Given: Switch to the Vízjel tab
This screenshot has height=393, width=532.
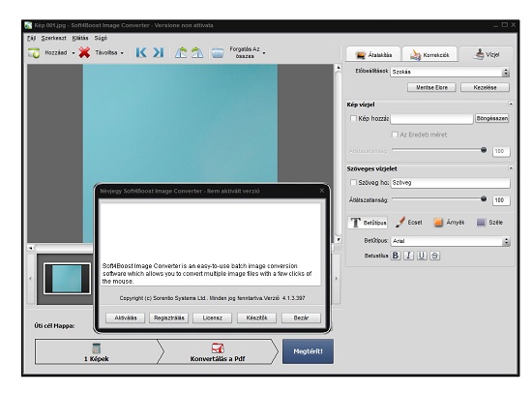Looking at the screenshot, I should (x=487, y=54).
